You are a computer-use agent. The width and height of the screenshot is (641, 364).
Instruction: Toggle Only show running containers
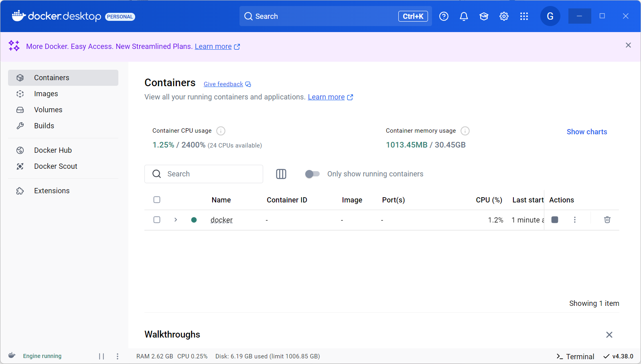pyautogui.click(x=312, y=174)
